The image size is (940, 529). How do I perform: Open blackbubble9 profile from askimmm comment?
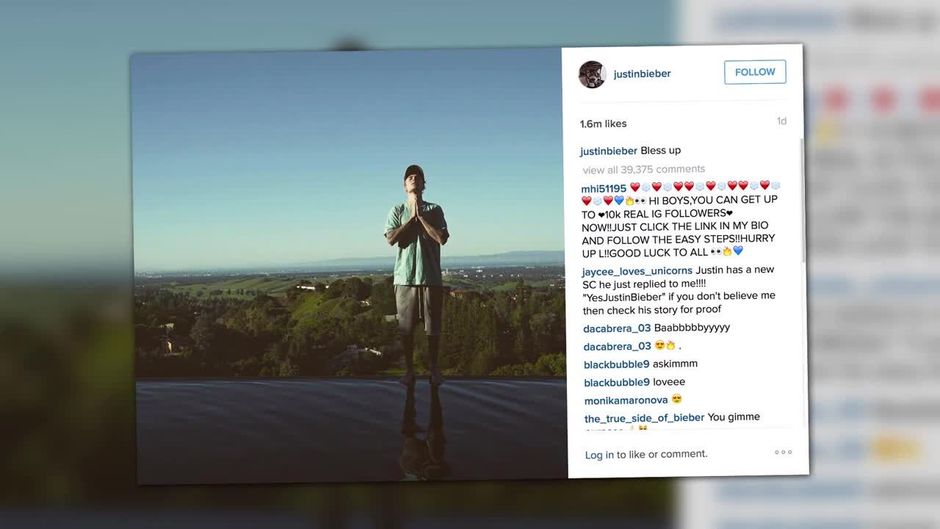click(617, 365)
